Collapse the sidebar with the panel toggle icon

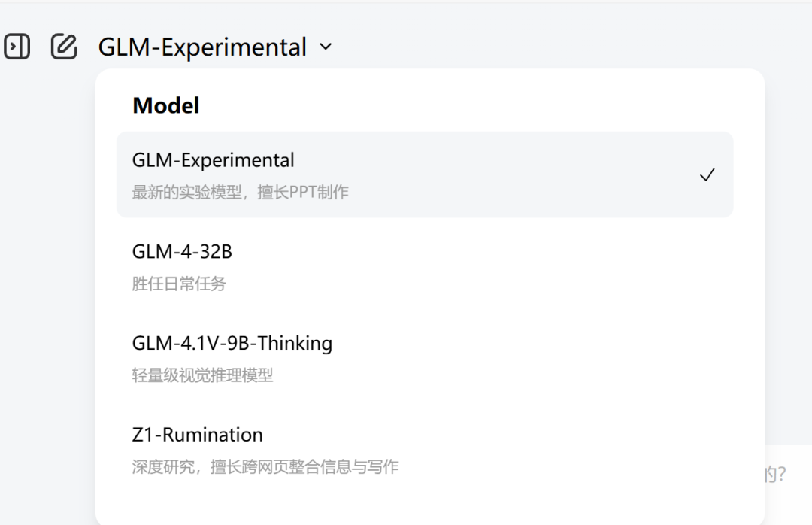[17, 46]
